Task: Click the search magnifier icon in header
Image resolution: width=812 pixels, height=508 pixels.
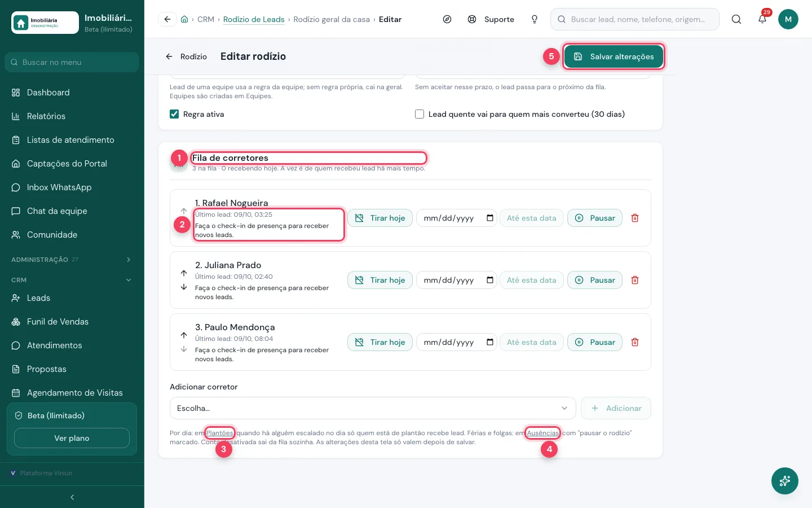Action: point(736,19)
